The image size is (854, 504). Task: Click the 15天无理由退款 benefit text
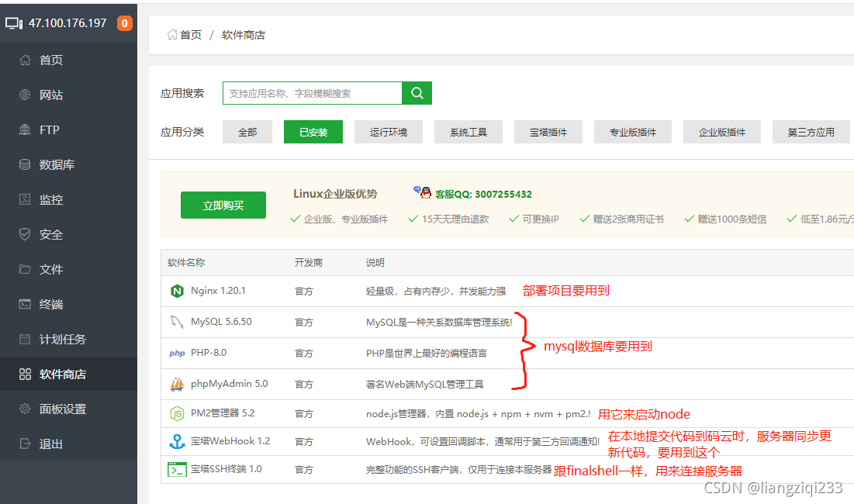455,219
